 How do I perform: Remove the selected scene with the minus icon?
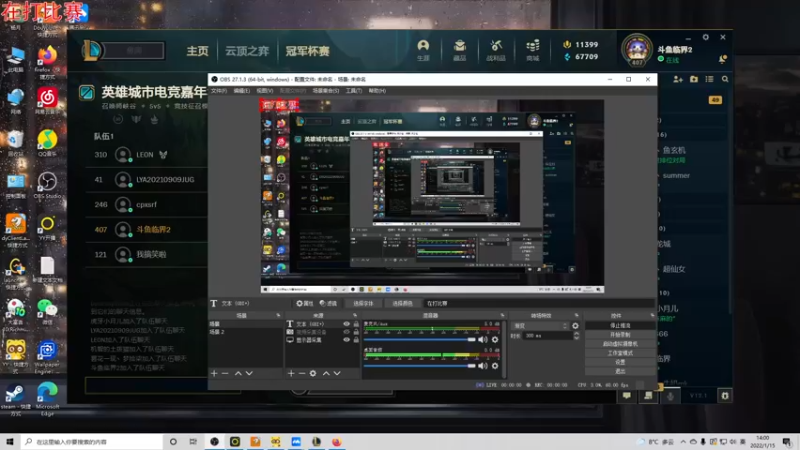tap(225, 373)
